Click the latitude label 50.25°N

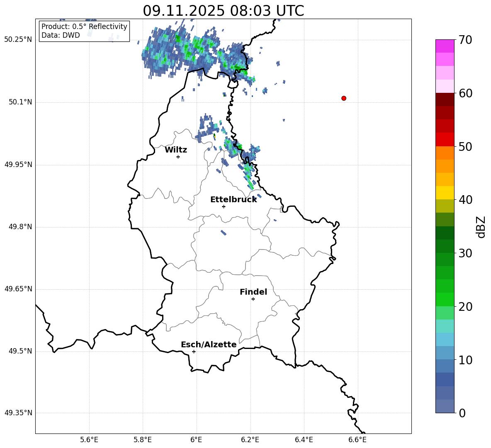[18, 40]
